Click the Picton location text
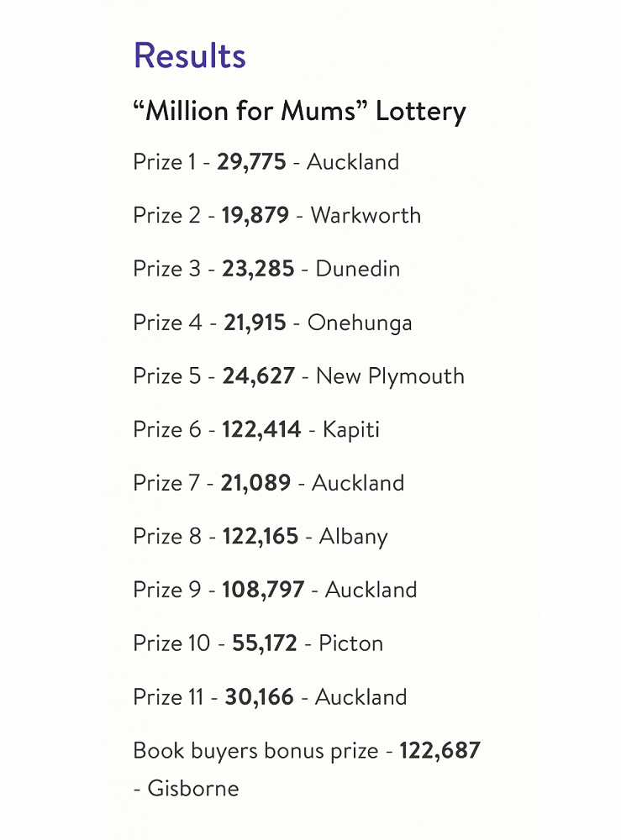Screen dimensions: 621x840 pos(351,643)
